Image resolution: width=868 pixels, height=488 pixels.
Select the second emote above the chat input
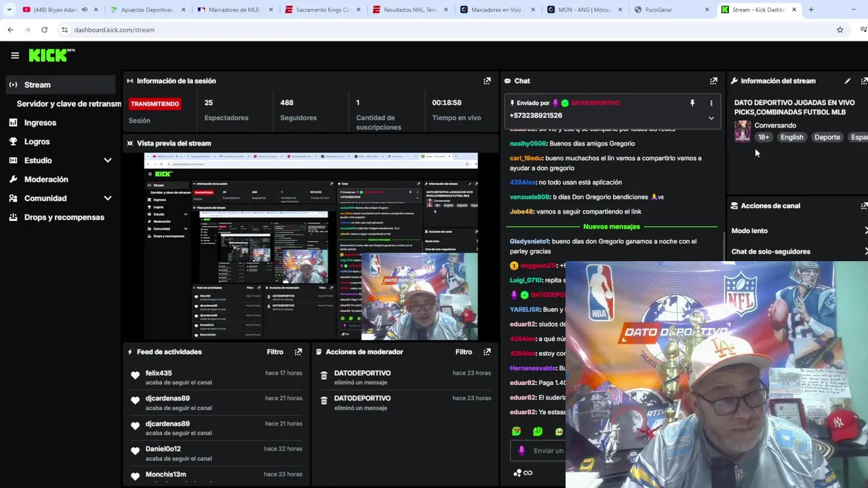[x=538, y=431]
